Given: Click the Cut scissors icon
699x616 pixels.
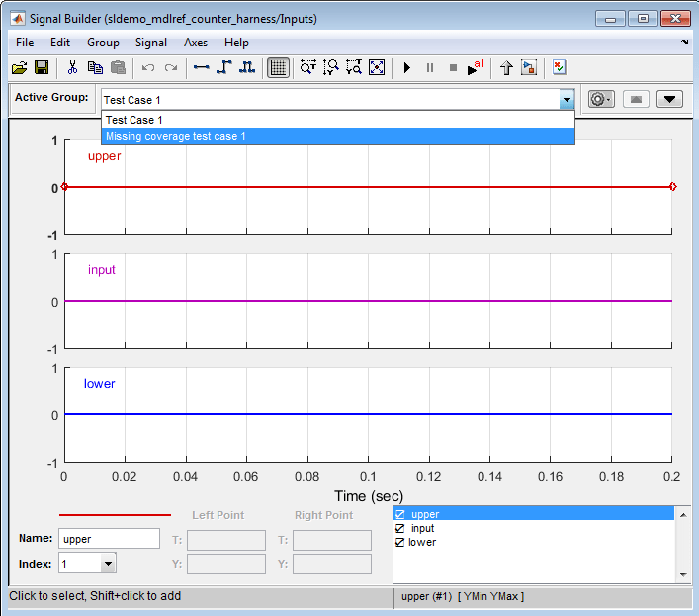Looking at the screenshot, I should coord(72,68).
